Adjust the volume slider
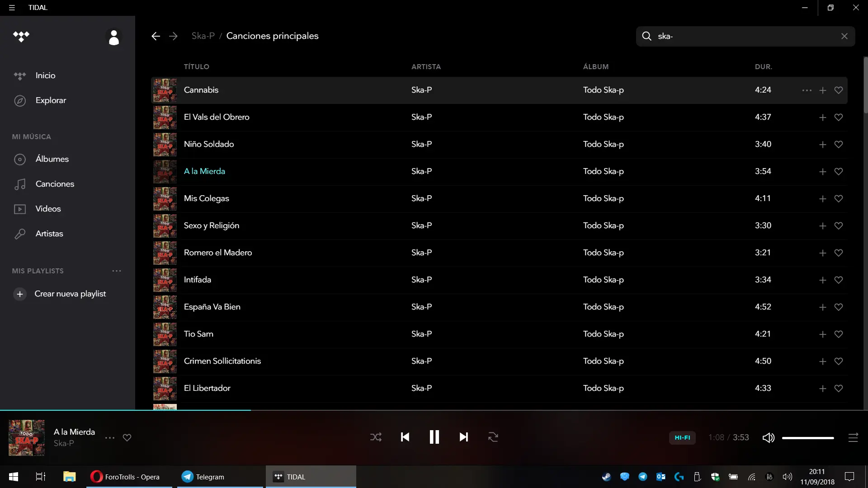 click(808, 438)
